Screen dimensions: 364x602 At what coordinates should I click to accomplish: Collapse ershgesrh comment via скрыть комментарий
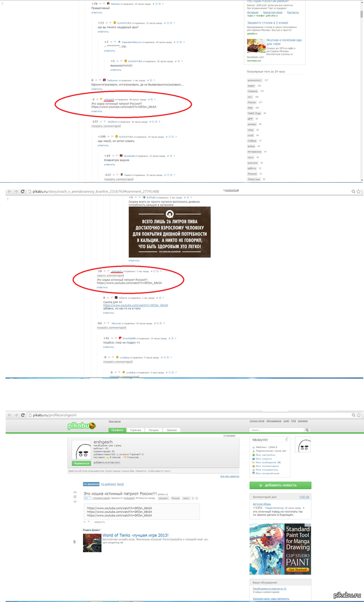tap(110, 275)
